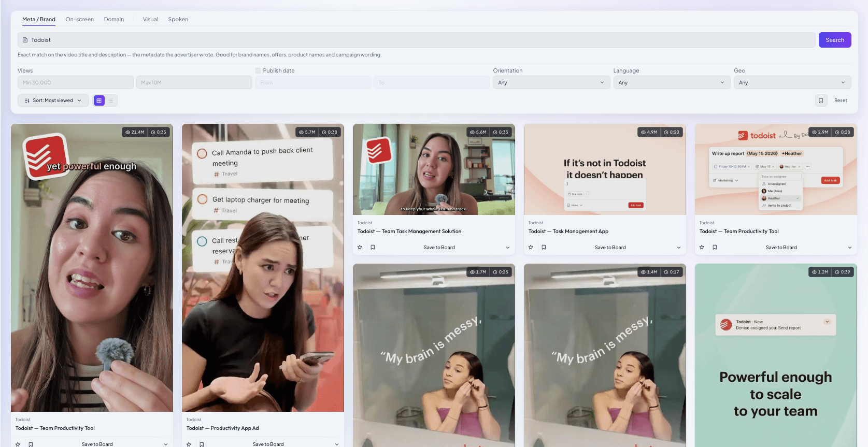Screen dimensions: 868x447
Task: Go to the Spoken search tab
Action: (x=178, y=19)
